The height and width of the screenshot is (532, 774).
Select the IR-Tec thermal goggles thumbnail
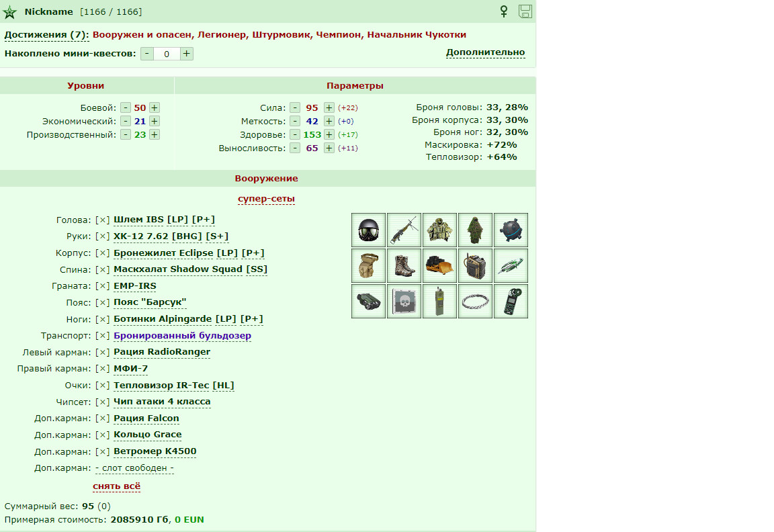[x=369, y=301]
